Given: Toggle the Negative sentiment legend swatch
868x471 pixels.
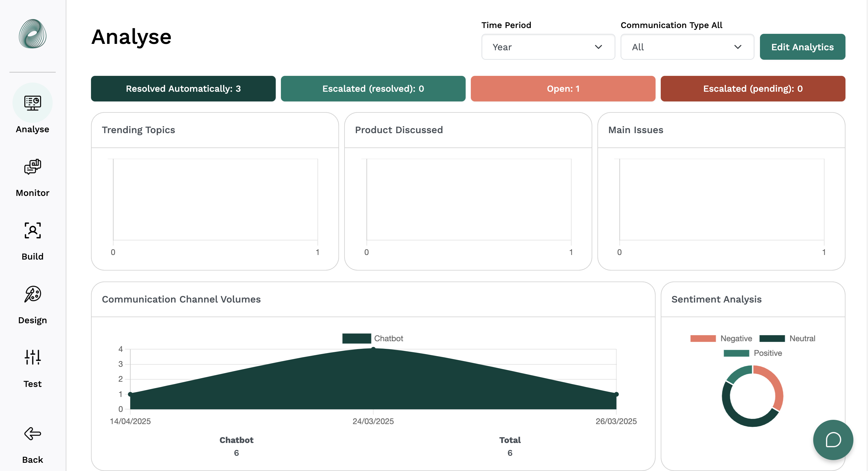Looking at the screenshot, I should pyautogui.click(x=703, y=338).
